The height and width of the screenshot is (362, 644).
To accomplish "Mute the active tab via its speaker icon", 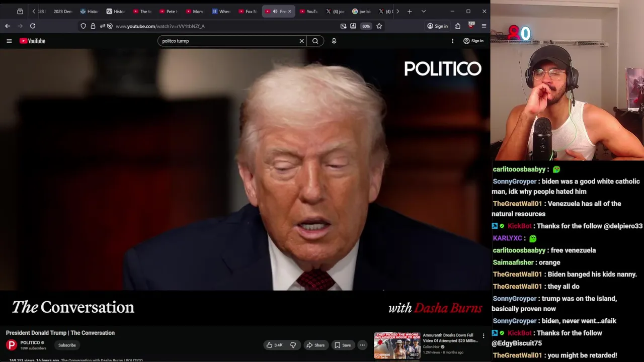I will (x=275, y=11).
